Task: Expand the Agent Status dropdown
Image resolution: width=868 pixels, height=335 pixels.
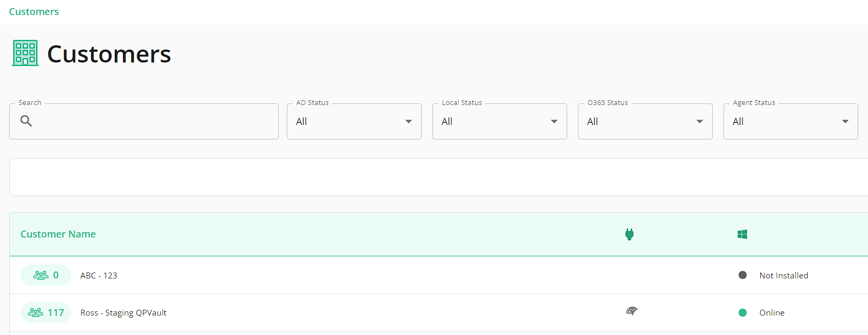Action: tap(791, 121)
